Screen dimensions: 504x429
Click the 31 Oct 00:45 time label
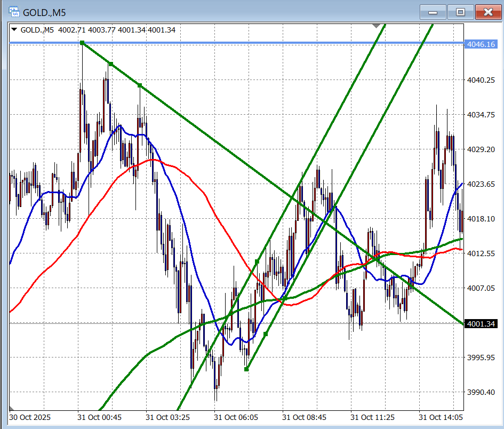click(99, 417)
